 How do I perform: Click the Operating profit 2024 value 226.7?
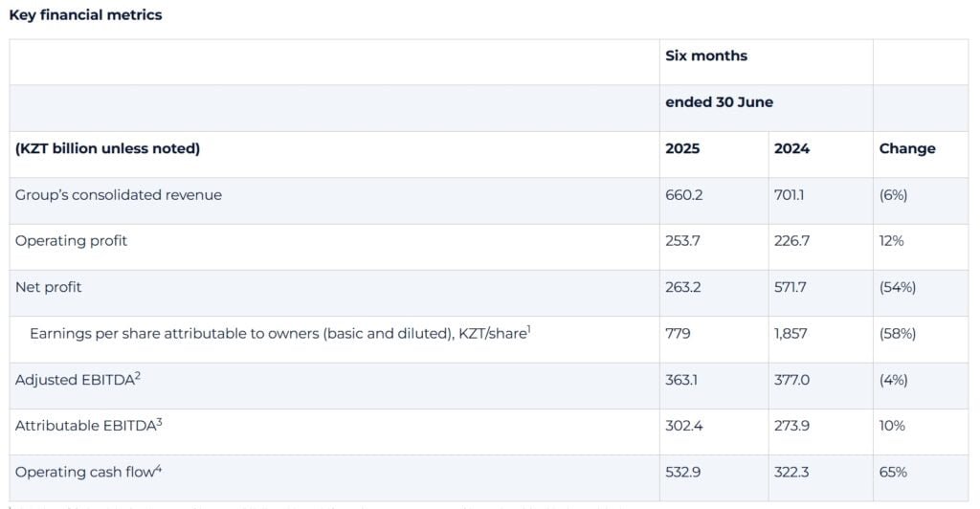[x=791, y=241]
